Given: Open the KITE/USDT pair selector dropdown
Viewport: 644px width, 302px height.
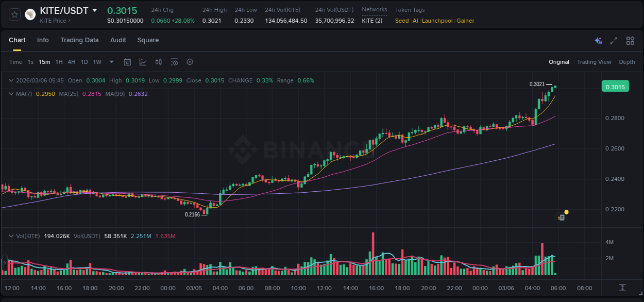Looking at the screenshot, I should 94,10.
